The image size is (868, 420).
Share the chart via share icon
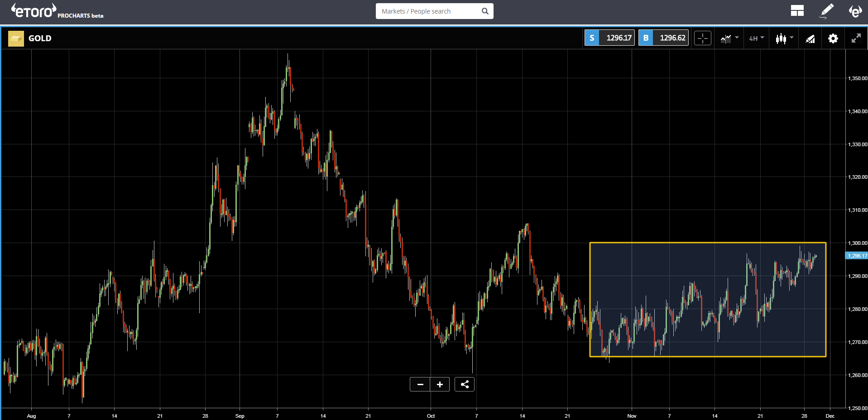[465, 384]
